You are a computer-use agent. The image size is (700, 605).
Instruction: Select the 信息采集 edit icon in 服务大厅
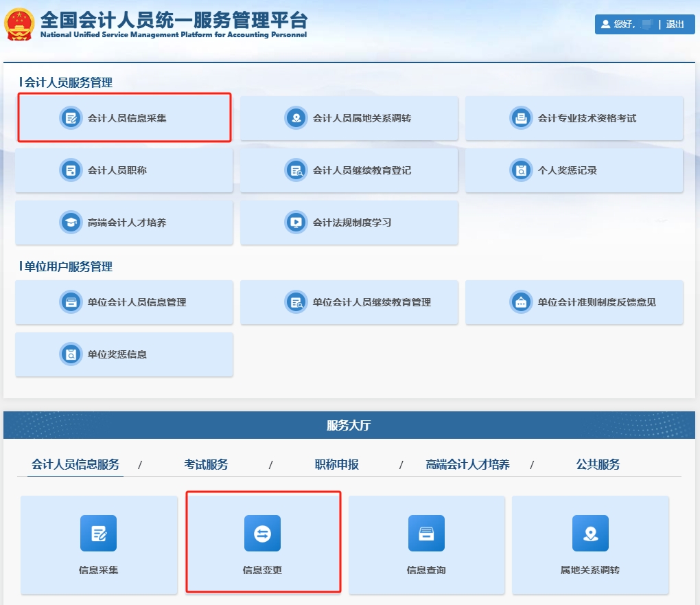point(98,534)
